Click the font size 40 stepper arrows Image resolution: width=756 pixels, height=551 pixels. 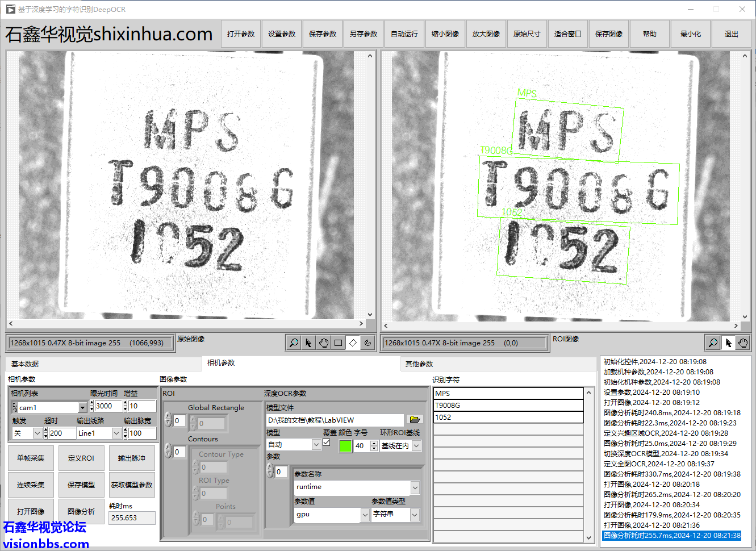pos(374,446)
